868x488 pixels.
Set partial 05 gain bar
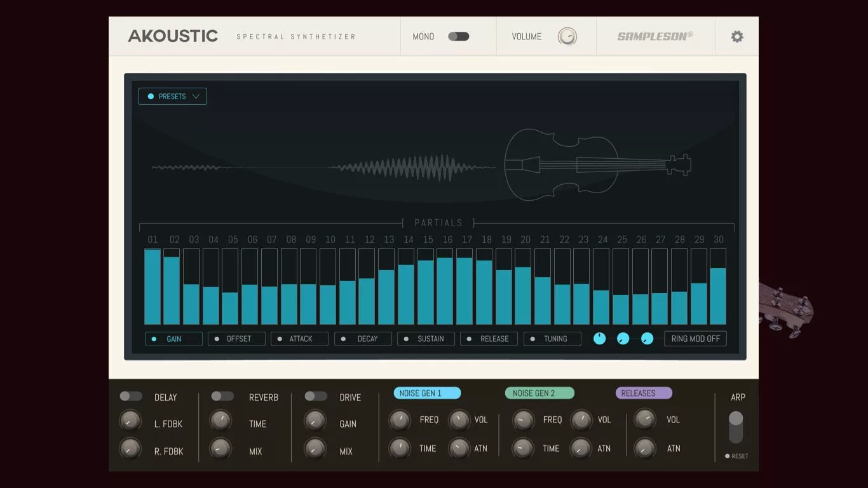coord(230,287)
